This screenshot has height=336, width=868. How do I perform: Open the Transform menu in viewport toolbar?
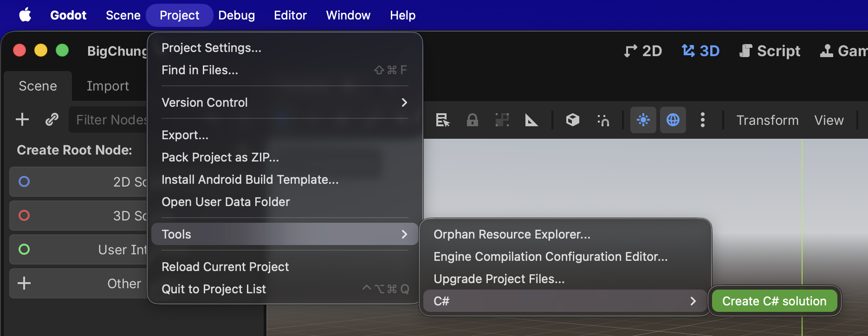768,120
